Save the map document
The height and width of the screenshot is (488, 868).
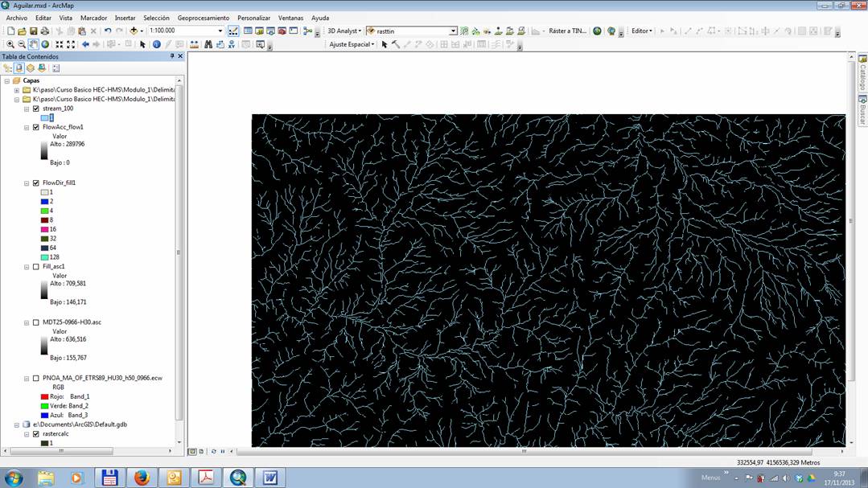point(33,31)
